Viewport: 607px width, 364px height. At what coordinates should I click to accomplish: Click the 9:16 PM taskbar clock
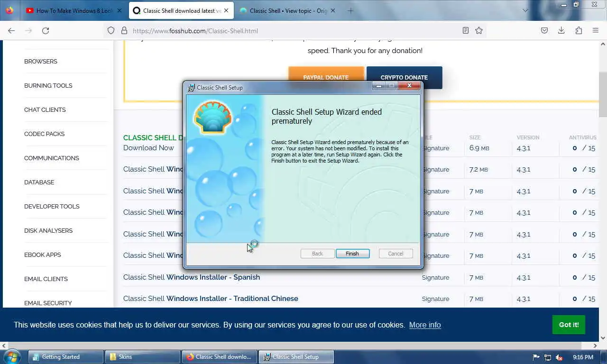583,357
